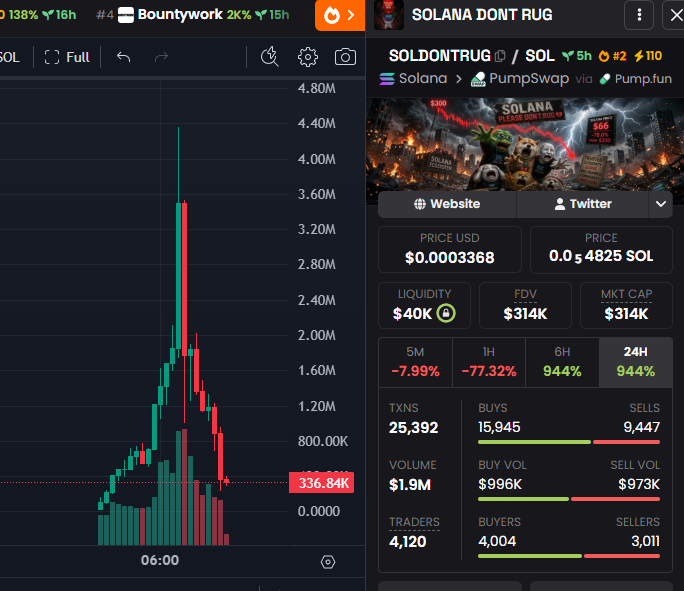Click the TXNS 25,392 value
684x591 pixels.
tap(414, 427)
